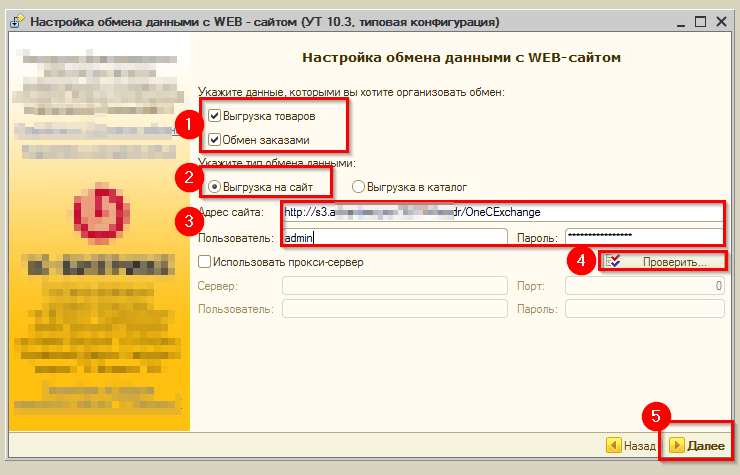The height and width of the screenshot is (475, 740).
Task: Return to previous step with Назад
Action: pyautogui.click(x=632, y=445)
